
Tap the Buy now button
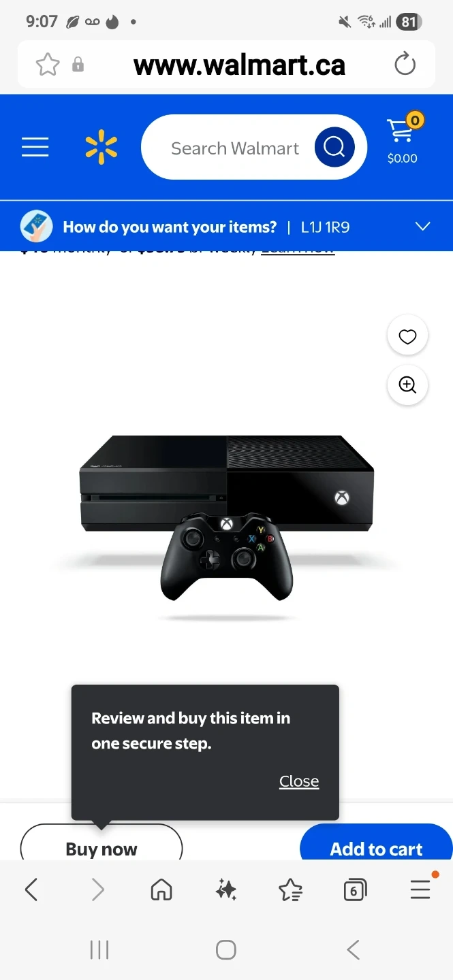coord(101,843)
